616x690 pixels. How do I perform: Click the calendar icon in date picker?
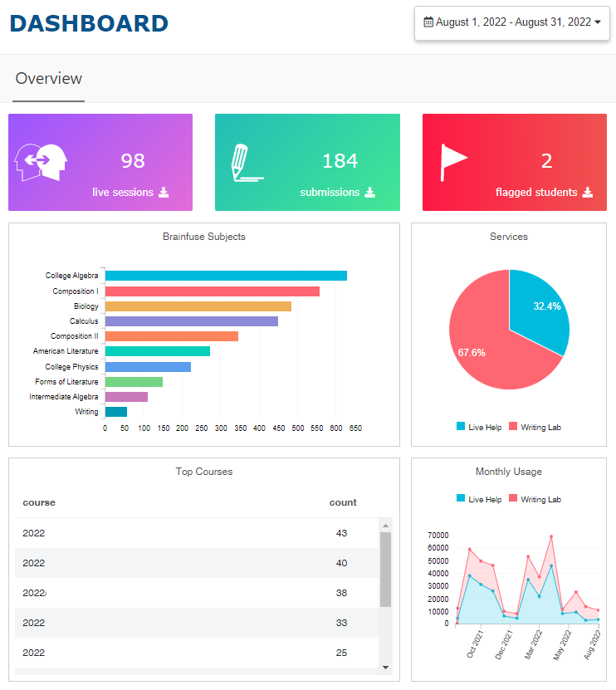(428, 22)
